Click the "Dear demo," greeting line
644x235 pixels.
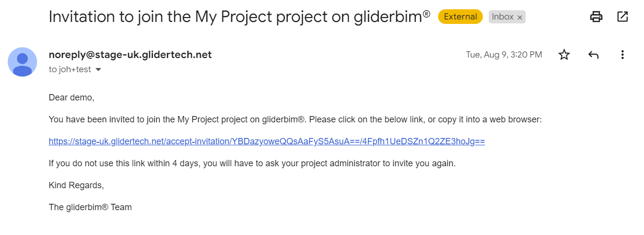pos(71,98)
